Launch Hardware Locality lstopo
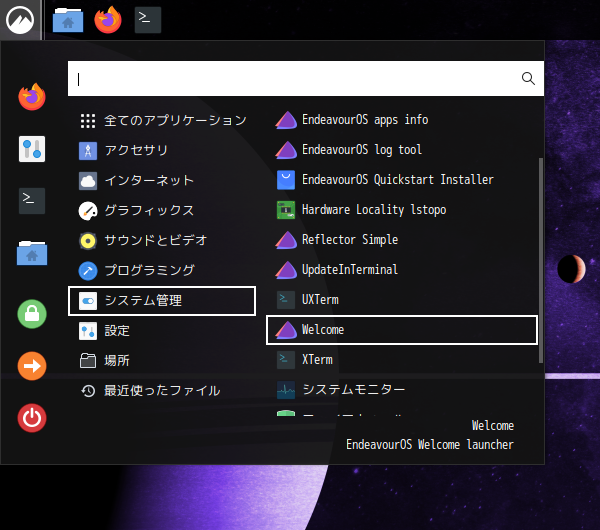 [402, 210]
